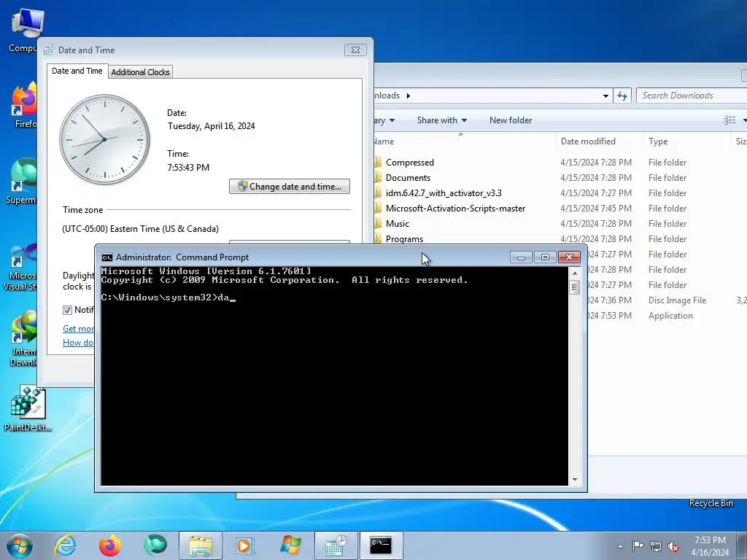The width and height of the screenshot is (747, 560).
Task: Select the Microsoft Visual Studio desktop shortcut
Action: point(20,268)
